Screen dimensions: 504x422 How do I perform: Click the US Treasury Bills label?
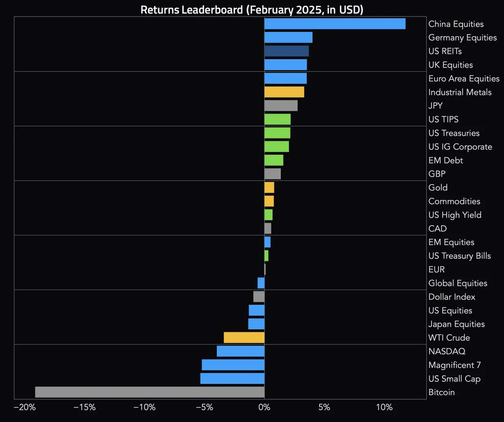[460, 256]
